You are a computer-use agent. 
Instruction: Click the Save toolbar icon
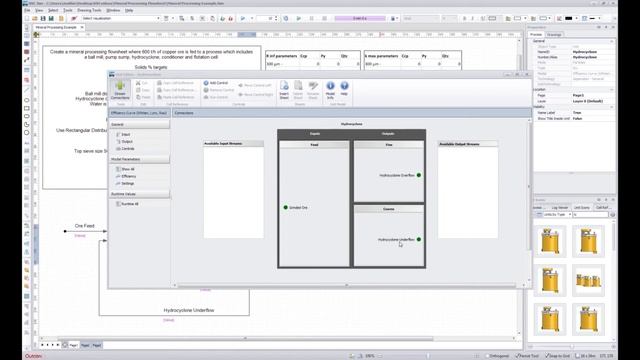tap(43, 18)
